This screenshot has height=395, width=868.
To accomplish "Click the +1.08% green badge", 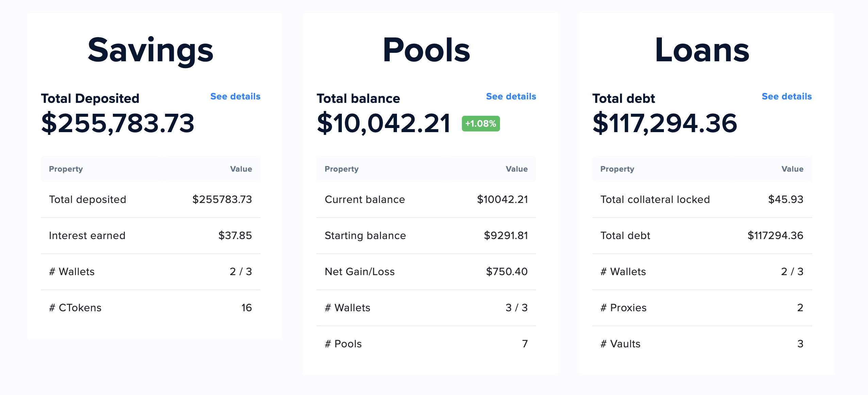I will click(x=481, y=124).
